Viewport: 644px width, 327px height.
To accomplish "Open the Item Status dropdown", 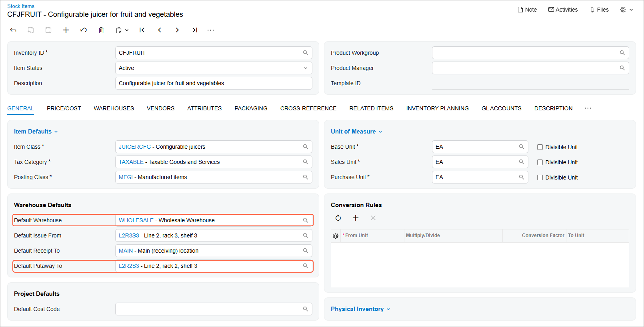I will coord(305,68).
